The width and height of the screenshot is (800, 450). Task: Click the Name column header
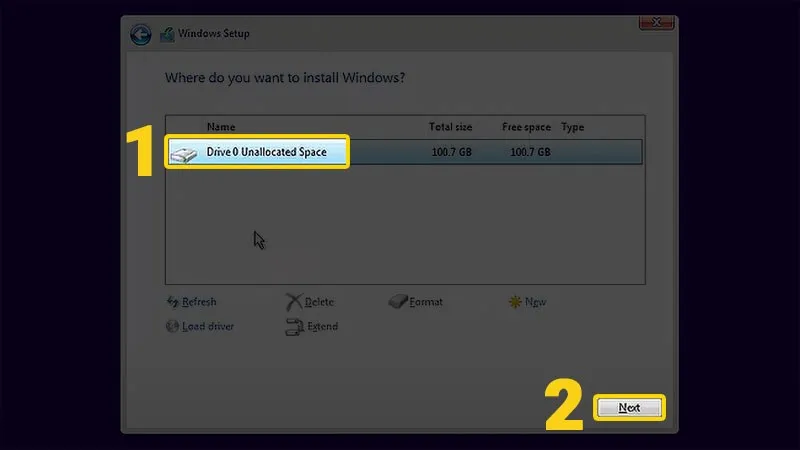[x=221, y=128]
